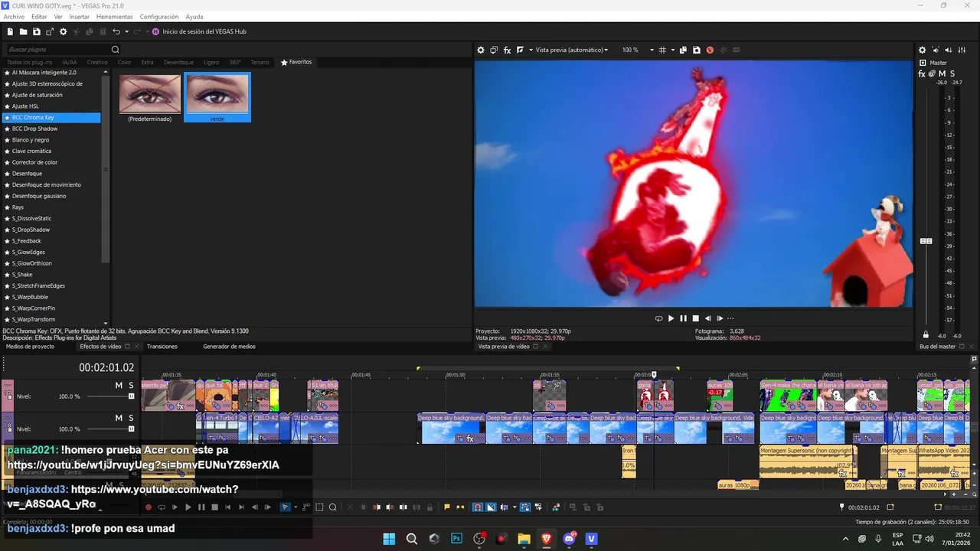Open video output FX in preview toolbar
Image resolution: width=980 pixels, height=551 pixels.
(x=507, y=50)
